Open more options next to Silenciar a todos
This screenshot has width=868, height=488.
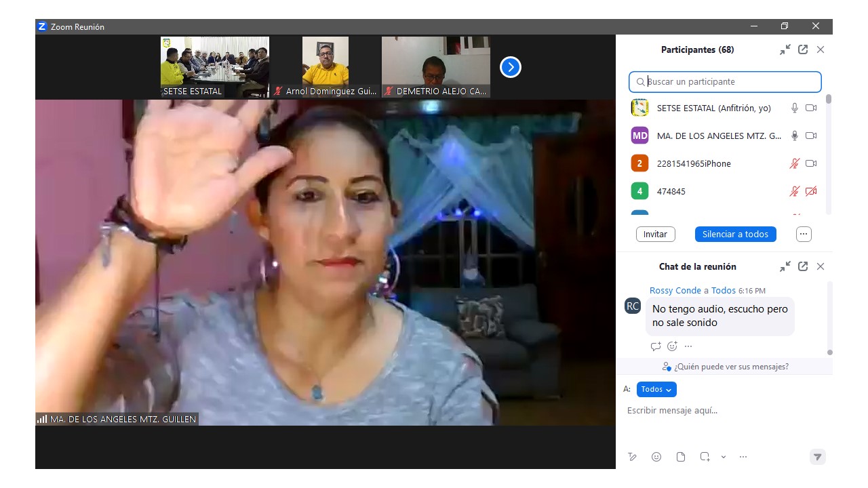804,234
